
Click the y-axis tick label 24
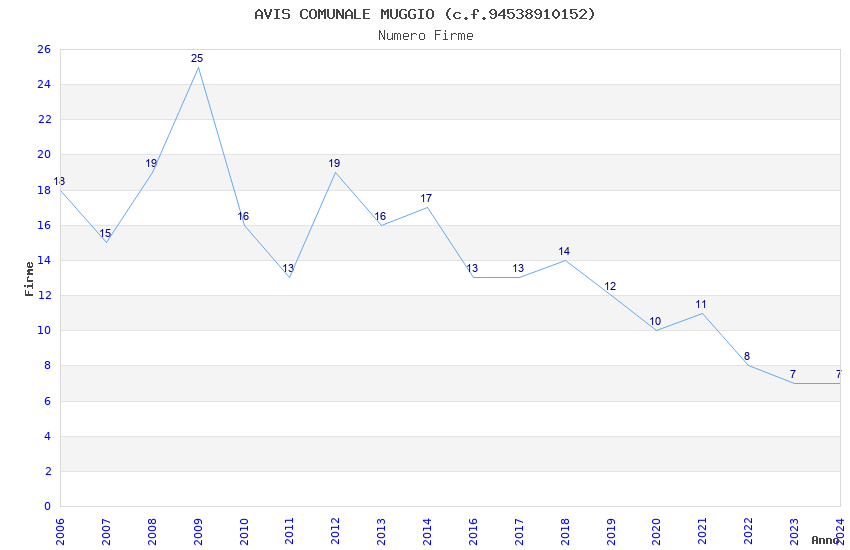(44, 85)
